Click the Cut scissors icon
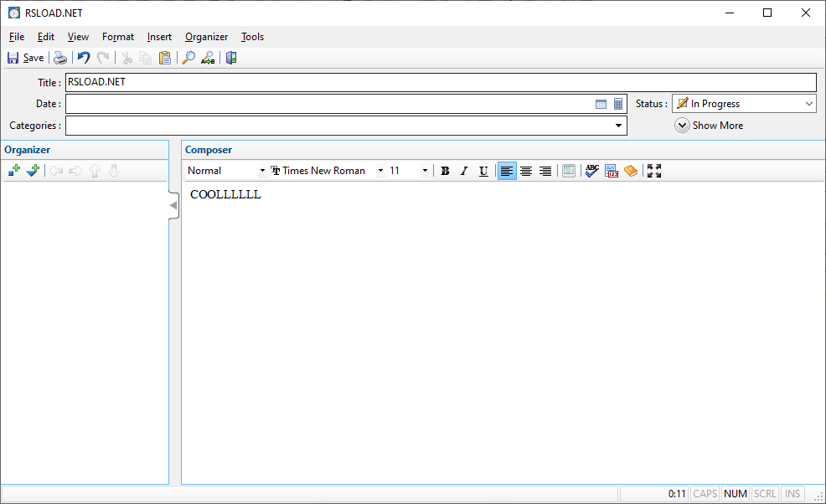This screenshot has width=826, height=504. tap(127, 58)
